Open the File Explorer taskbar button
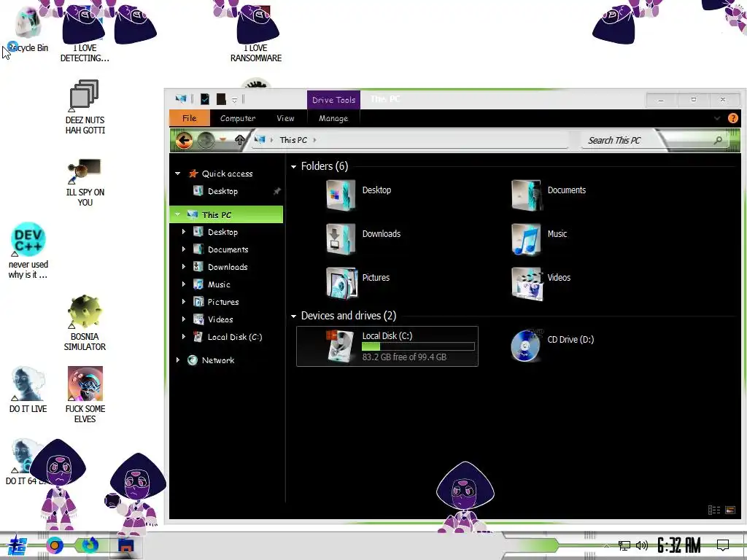 coord(125,545)
